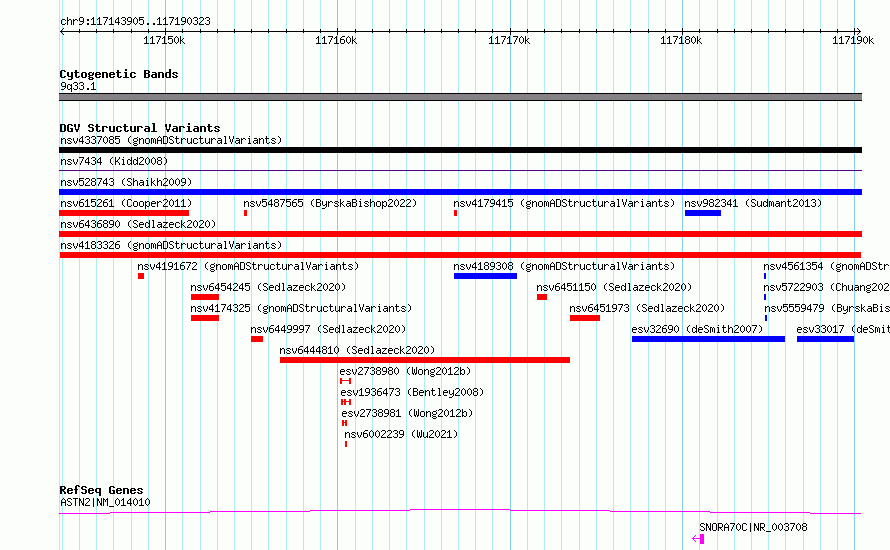Open the nsv6436890 (Sedlazeck2020) label
Viewport: 890px width, 550px height.
click(138, 224)
